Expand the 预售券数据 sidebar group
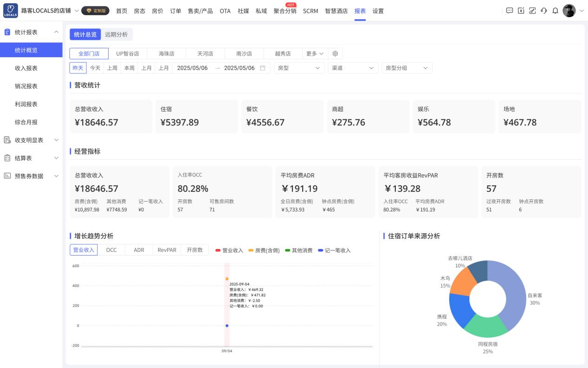This screenshot has height=368, width=588. coord(56,176)
